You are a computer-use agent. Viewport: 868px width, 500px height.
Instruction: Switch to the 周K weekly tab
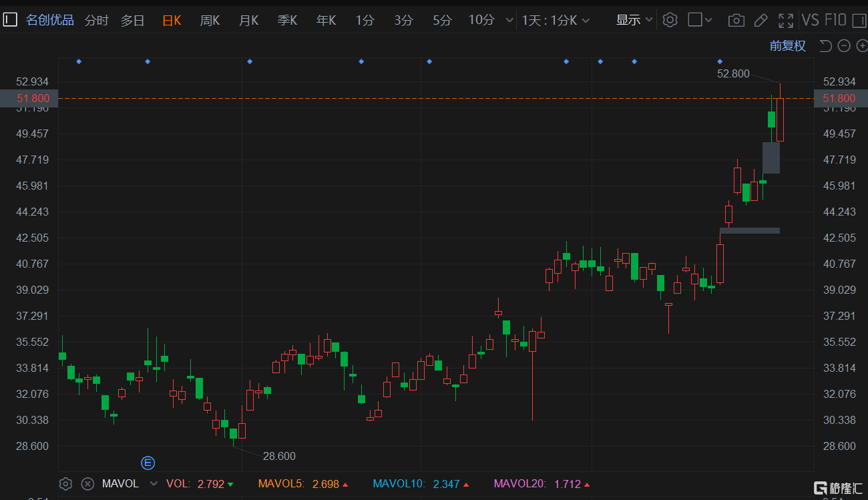point(210,20)
